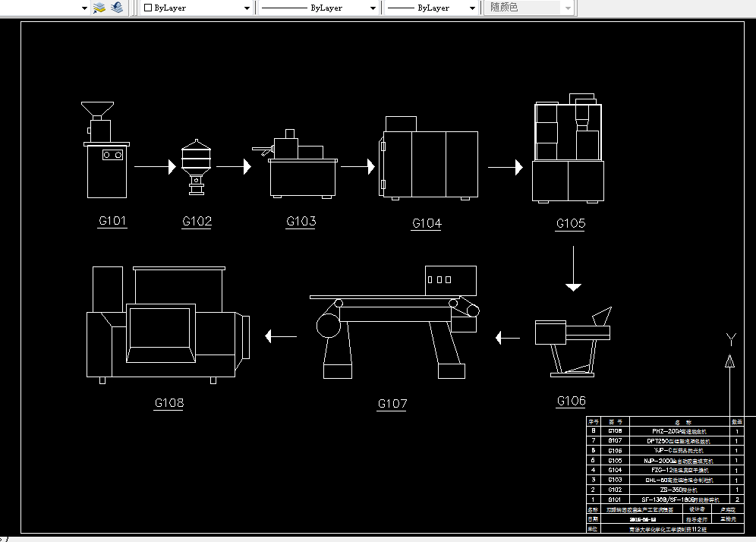756x542 pixels.
Task: Click the quantity 2 cell in G101 row
Action: 737,499
